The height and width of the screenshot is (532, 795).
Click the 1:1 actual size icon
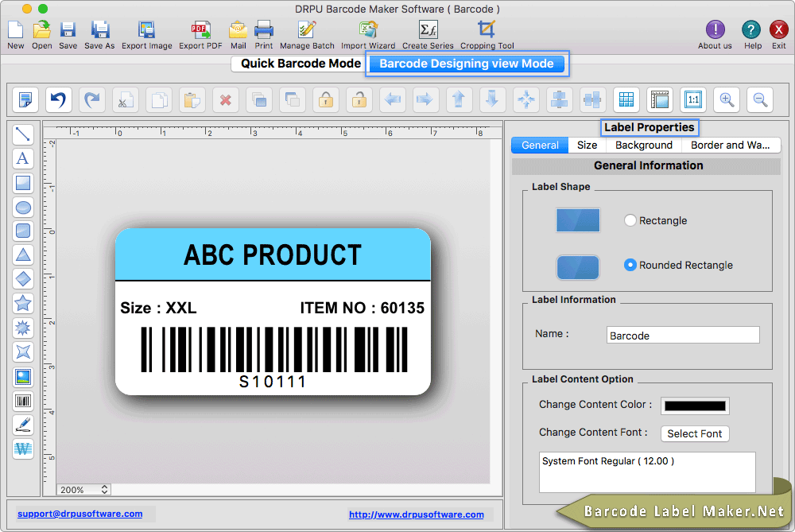pos(693,99)
